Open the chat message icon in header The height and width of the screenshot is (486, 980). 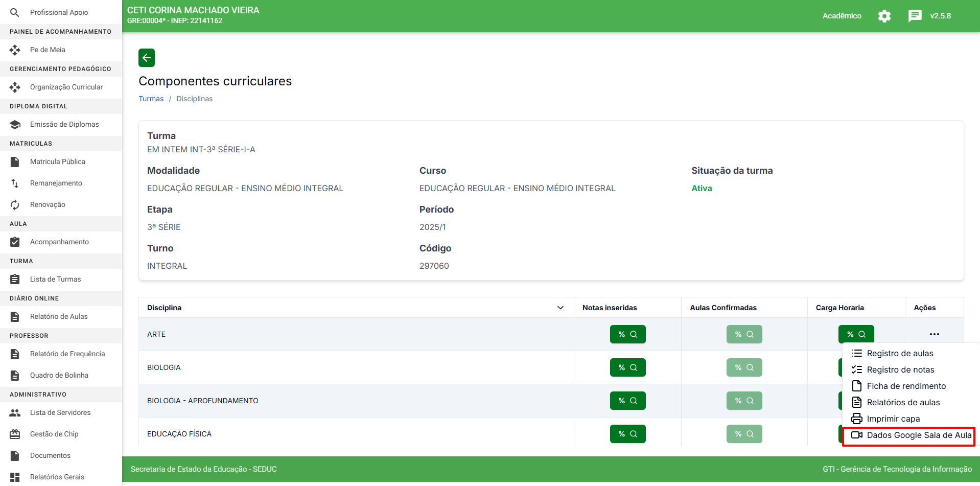coord(915,16)
